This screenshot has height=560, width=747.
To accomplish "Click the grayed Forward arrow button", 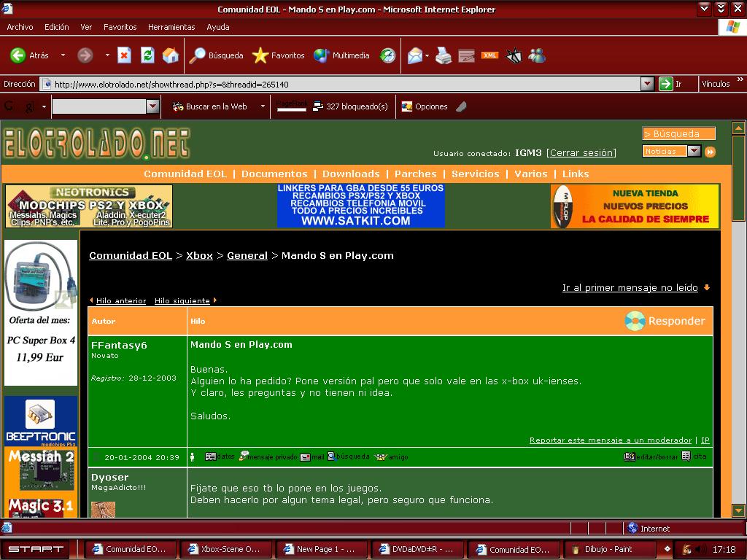I will (x=85, y=55).
